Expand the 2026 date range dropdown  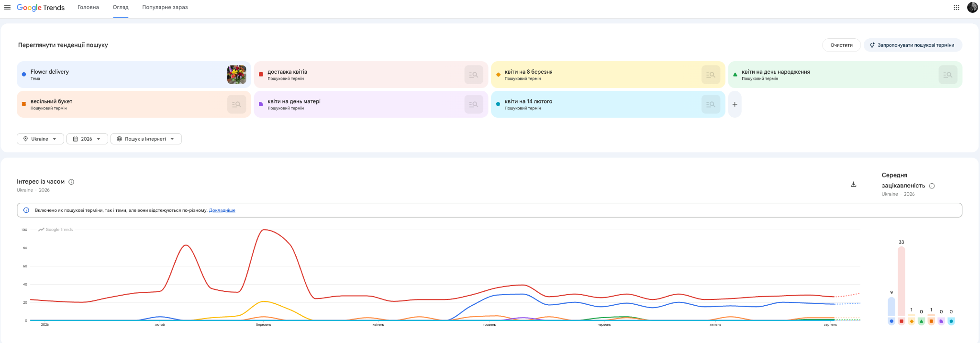pos(87,139)
